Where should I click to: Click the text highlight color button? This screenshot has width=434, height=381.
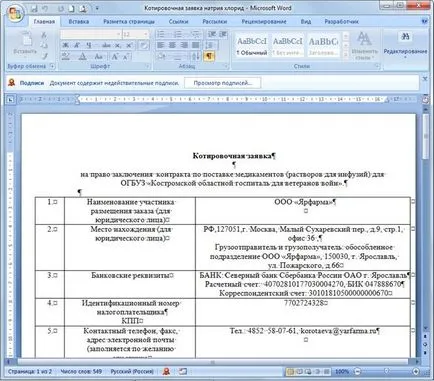pyautogui.click(x=66, y=56)
